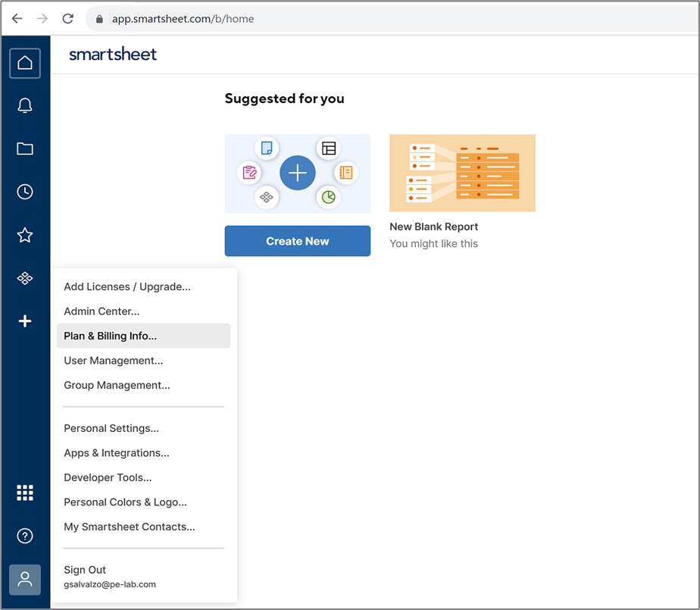Click Sign Out in account menu
The width and height of the screenshot is (700, 610).
tap(85, 570)
